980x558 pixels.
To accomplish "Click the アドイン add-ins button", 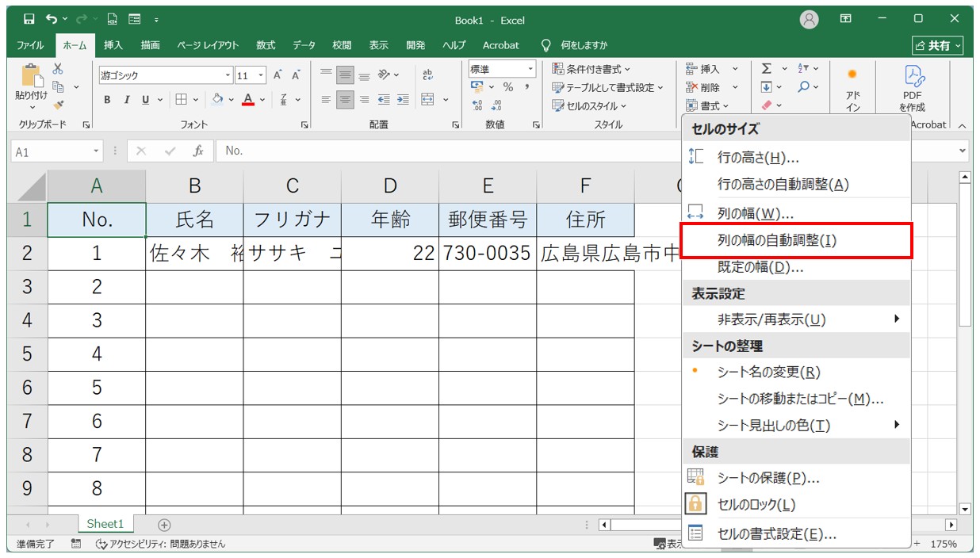I will (852, 89).
